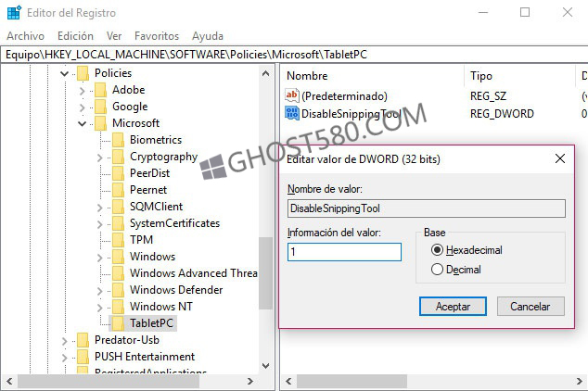This screenshot has width=588, height=391.
Task: Select the TabletPC key label
Action: [x=151, y=323]
